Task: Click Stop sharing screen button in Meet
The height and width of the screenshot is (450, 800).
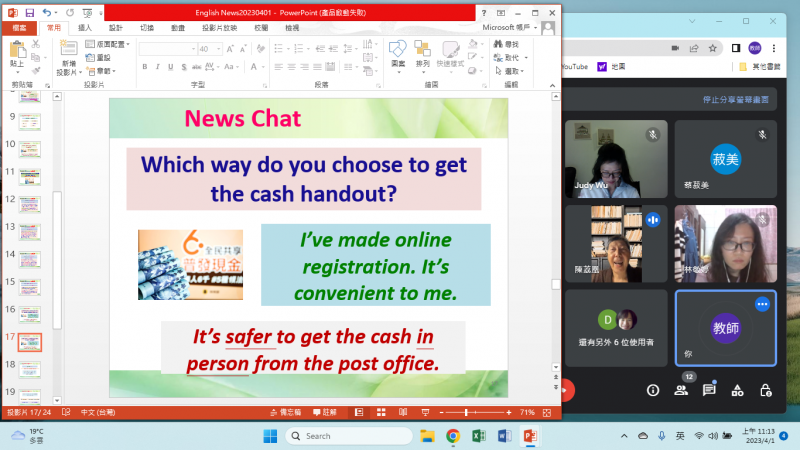Action: [x=736, y=99]
